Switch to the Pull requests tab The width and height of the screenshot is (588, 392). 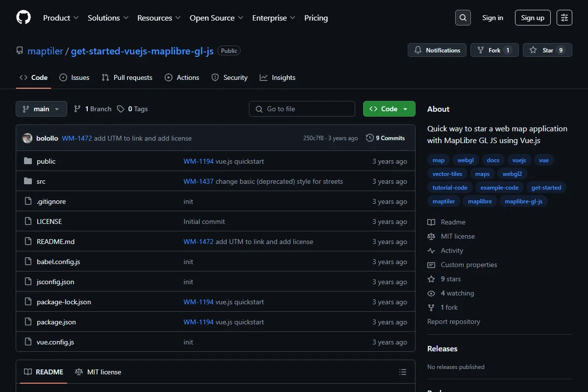[127, 77]
